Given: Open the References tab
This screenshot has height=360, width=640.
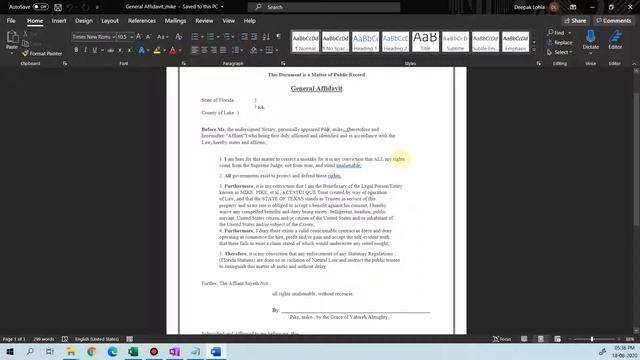Looking at the screenshot, I should (x=142, y=21).
